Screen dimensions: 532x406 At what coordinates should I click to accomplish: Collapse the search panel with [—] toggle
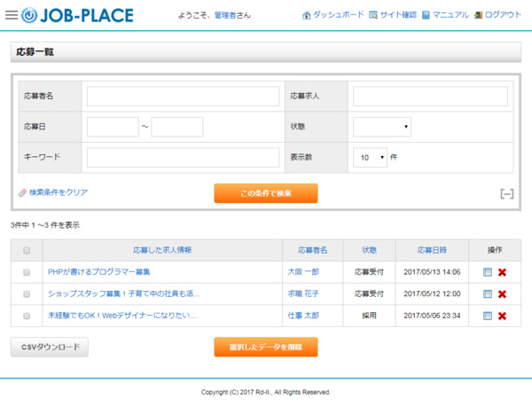tap(506, 194)
